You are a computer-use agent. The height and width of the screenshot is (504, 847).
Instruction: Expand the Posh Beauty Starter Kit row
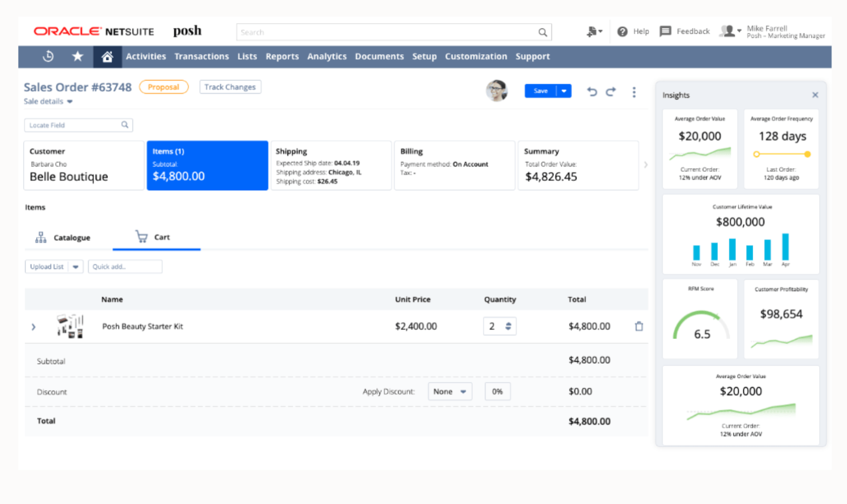[x=33, y=327]
